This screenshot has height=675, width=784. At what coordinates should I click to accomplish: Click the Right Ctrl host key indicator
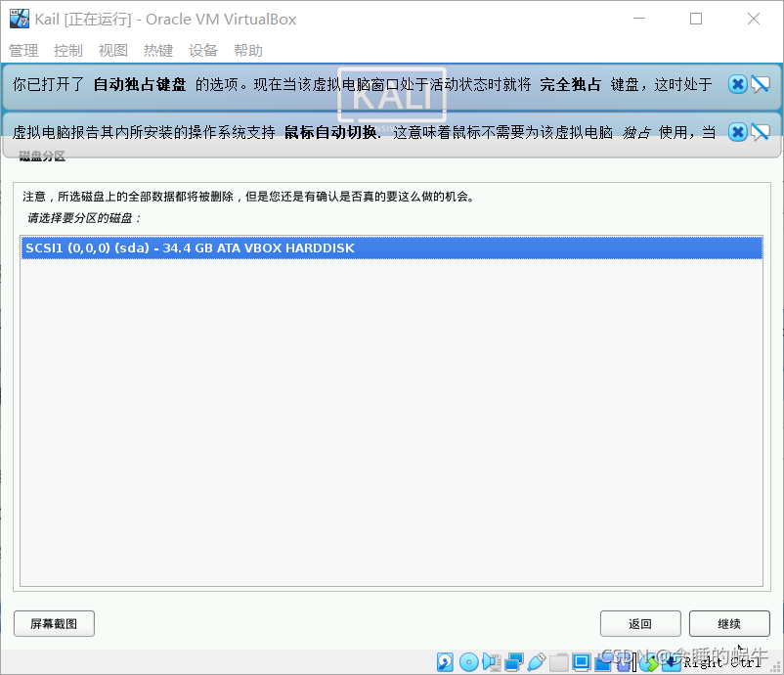(722, 662)
